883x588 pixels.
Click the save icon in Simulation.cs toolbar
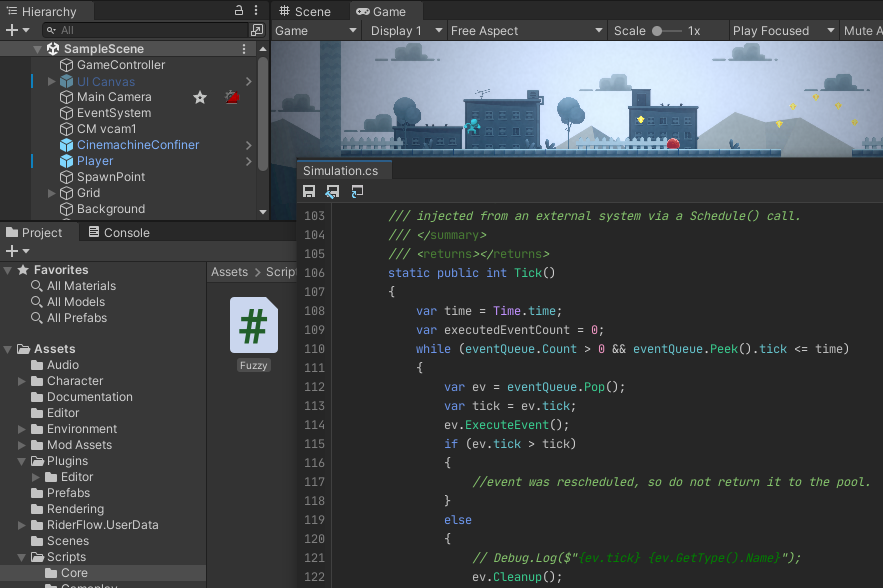(309, 191)
